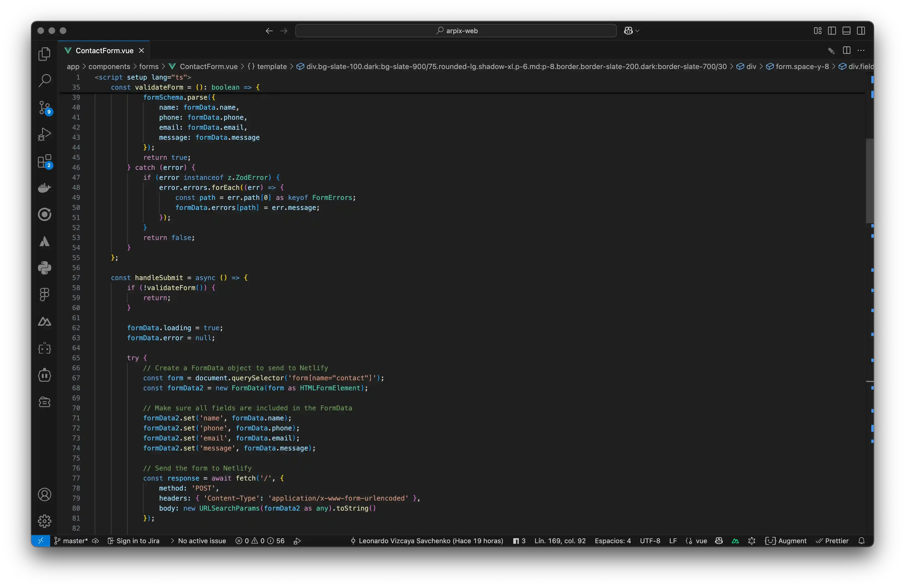The width and height of the screenshot is (905, 588).
Task: Open Problems from the errors and warnings counter
Action: [260, 541]
